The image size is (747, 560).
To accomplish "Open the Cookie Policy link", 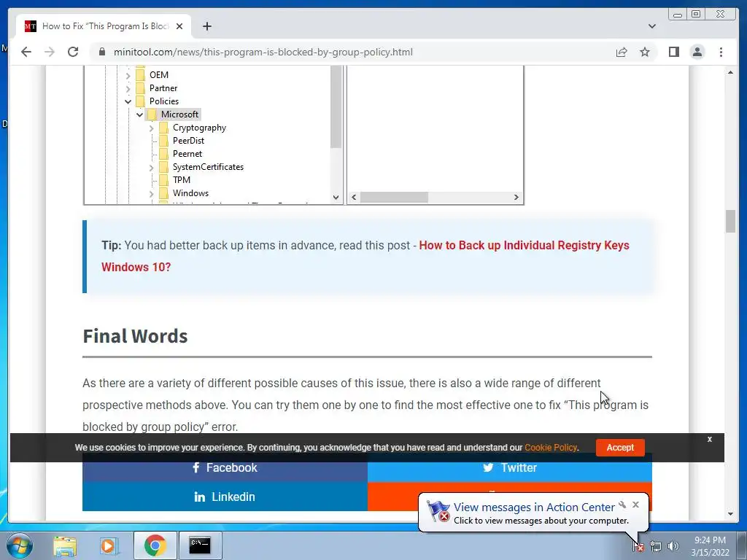I will click(551, 448).
